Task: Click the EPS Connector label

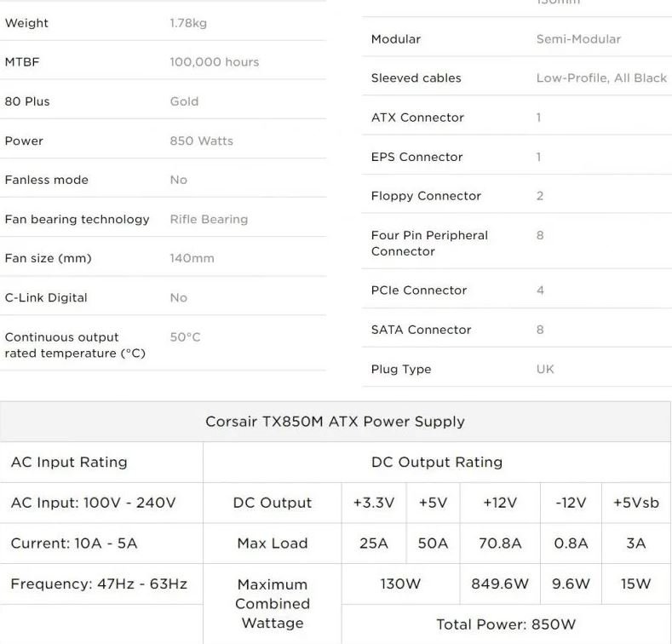Action: (417, 158)
